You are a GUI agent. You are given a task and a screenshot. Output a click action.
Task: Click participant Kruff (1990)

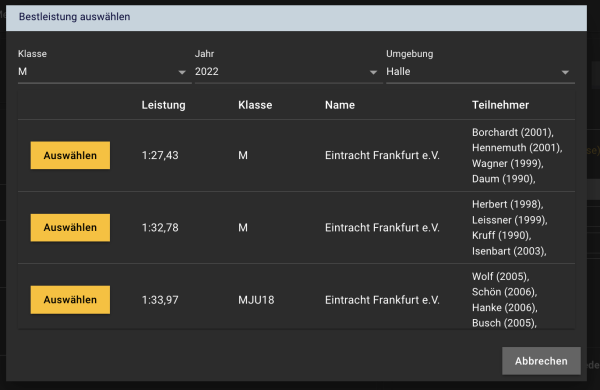(x=501, y=235)
